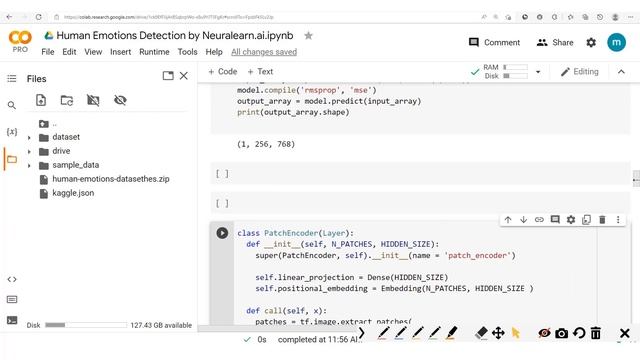Upload file to session storage
The image size is (640, 360).
tap(41, 100)
